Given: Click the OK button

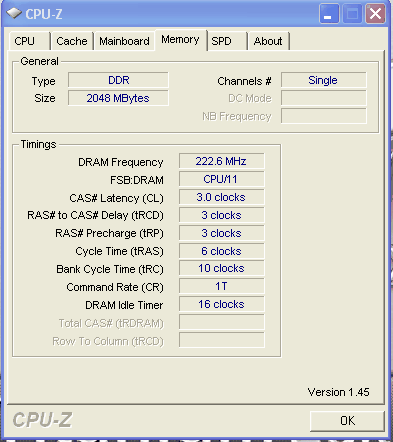Looking at the screenshot, I should 347,421.
